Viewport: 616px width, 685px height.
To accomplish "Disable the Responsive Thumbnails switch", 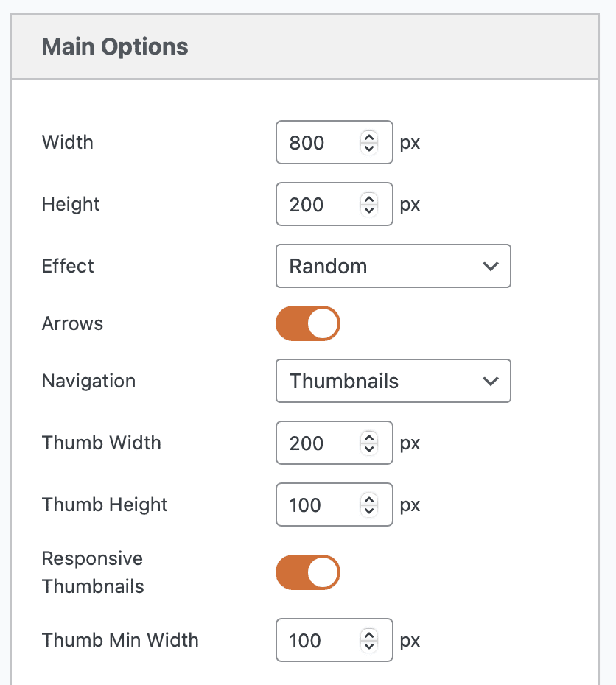I will [x=308, y=572].
